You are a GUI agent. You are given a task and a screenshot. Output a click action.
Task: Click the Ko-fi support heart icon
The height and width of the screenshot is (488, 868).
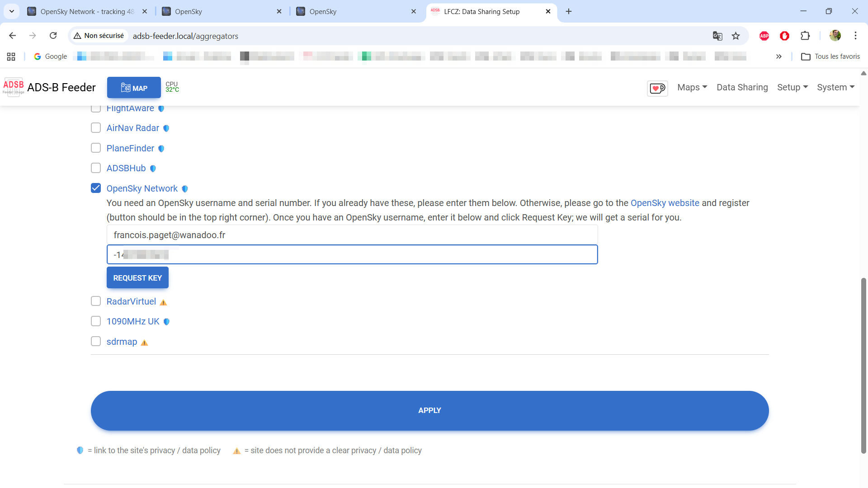pyautogui.click(x=657, y=88)
